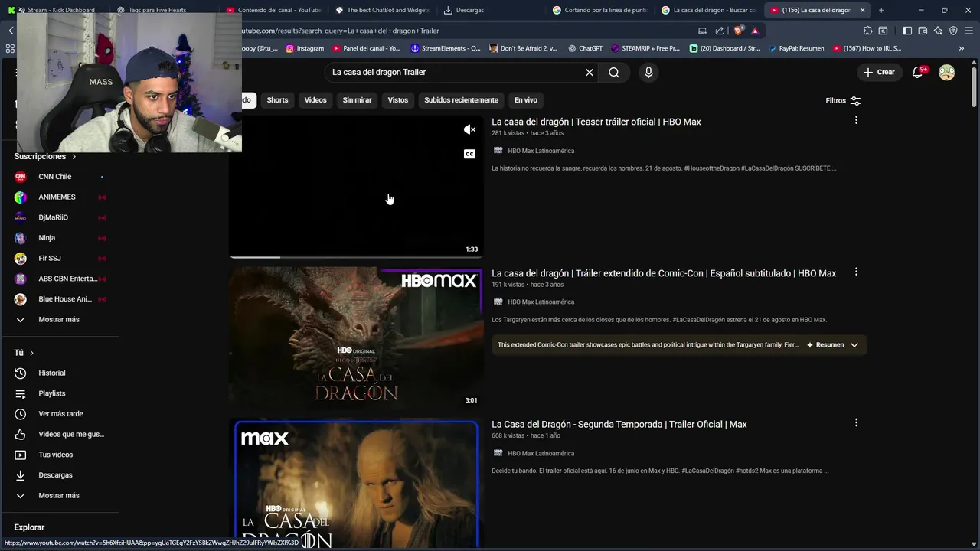Open DjMaRiiO subscription channel
Screen dimensions: 980x551
click(x=60, y=217)
